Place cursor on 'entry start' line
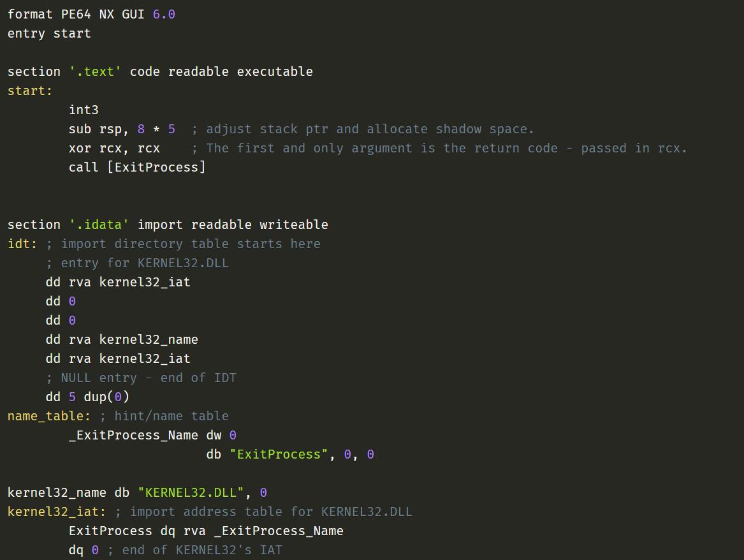744x560 pixels. click(49, 33)
